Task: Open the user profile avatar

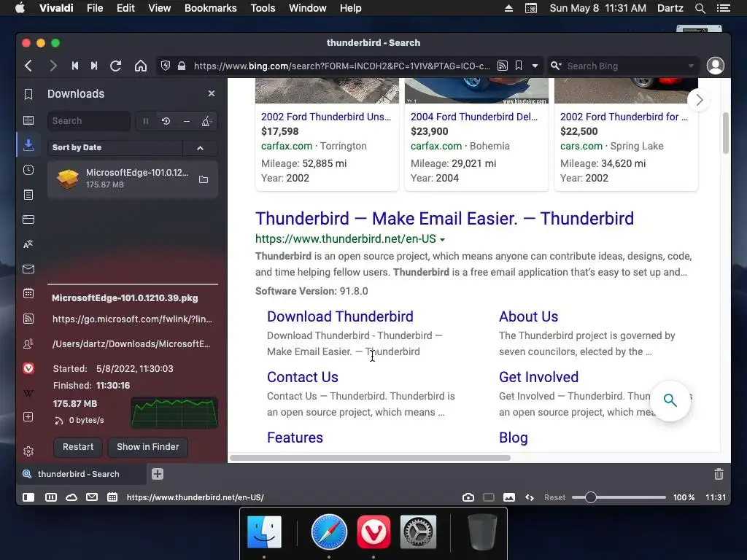Action: [x=715, y=66]
